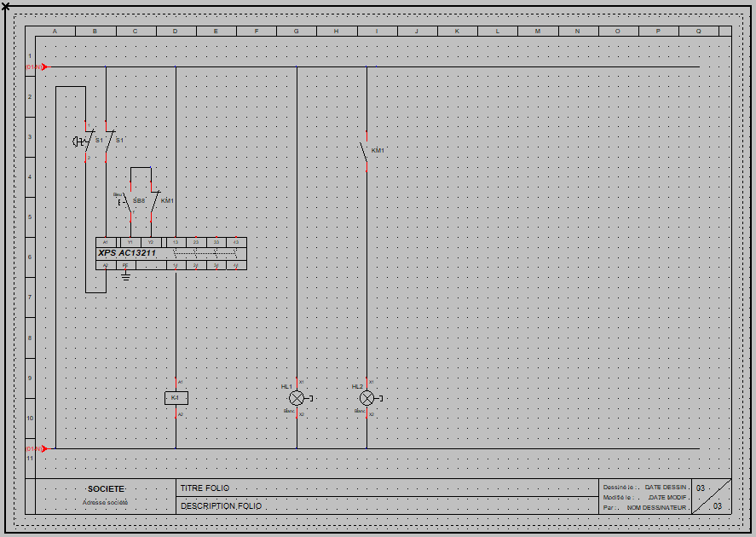Screen dimensions: 756x537
Task: Select the KM1 contact above lamp HL2
Action: coord(365,152)
